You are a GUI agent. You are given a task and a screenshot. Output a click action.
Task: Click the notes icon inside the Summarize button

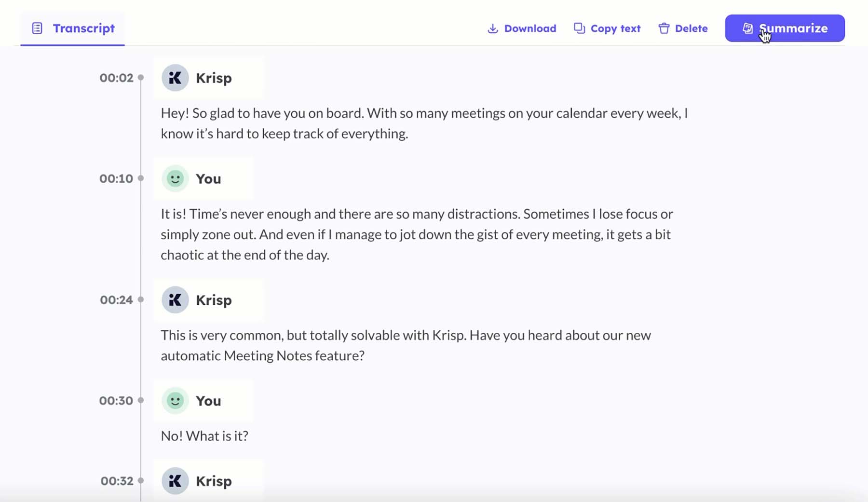tap(747, 28)
